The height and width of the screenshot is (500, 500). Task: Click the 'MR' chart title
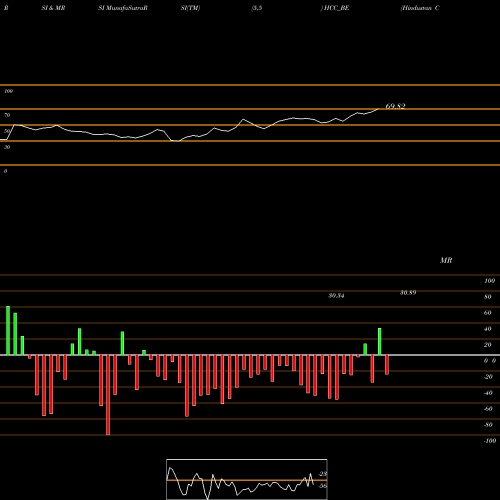click(446, 260)
